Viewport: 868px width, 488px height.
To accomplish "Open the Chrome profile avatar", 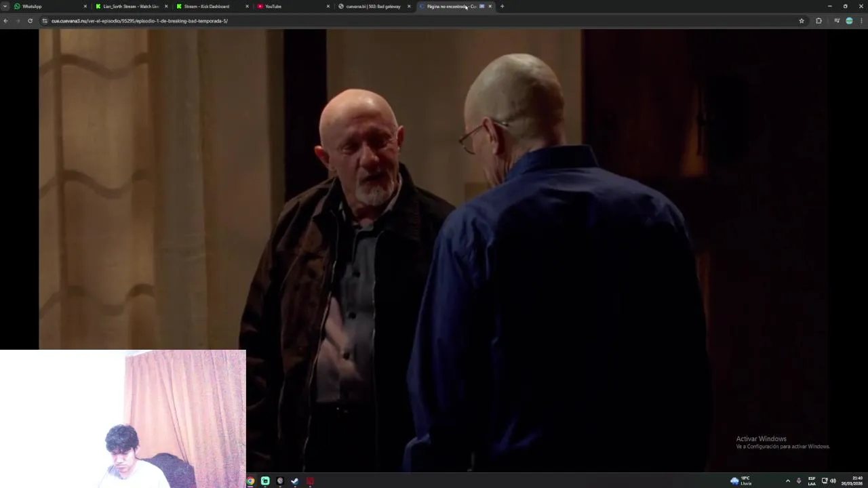I will tap(849, 21).
